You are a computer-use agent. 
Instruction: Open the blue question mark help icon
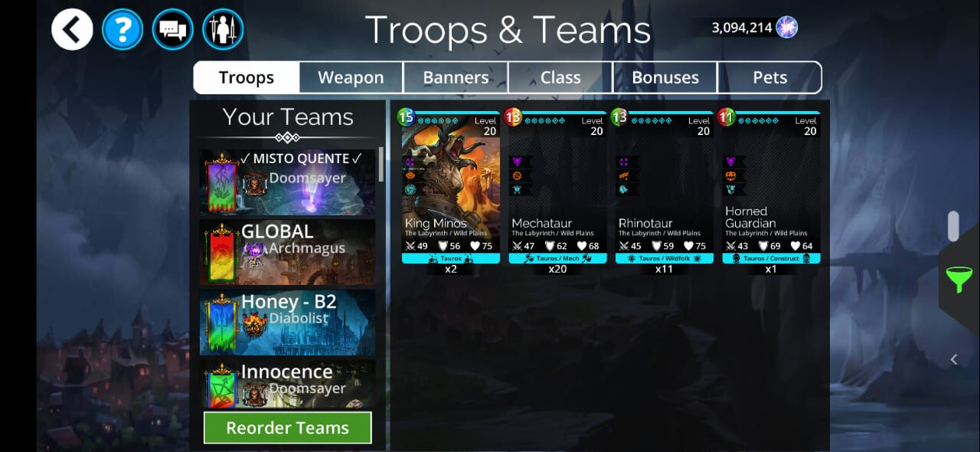pyautogui.click(x=122, y=30)
